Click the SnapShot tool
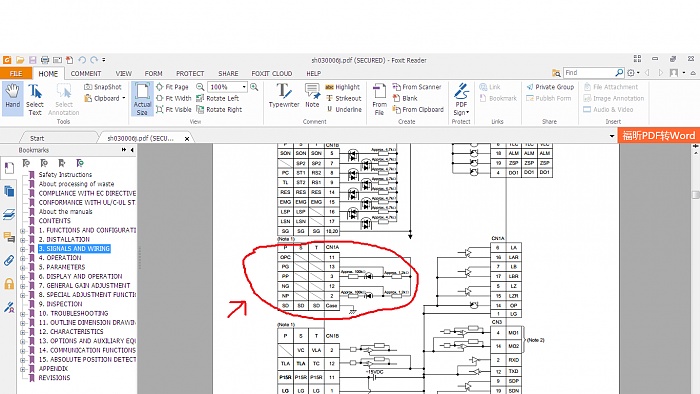This screenshot has width=700, height=394. tap(103, 87)
